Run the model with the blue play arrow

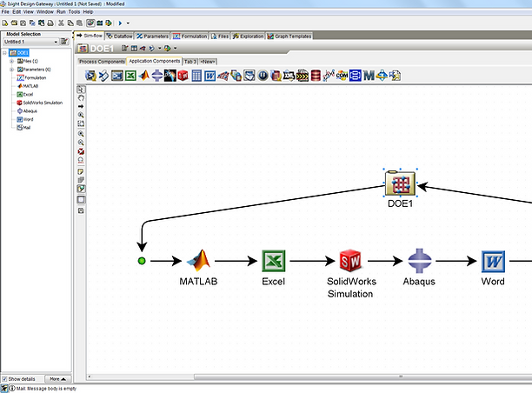click(120, 23)
